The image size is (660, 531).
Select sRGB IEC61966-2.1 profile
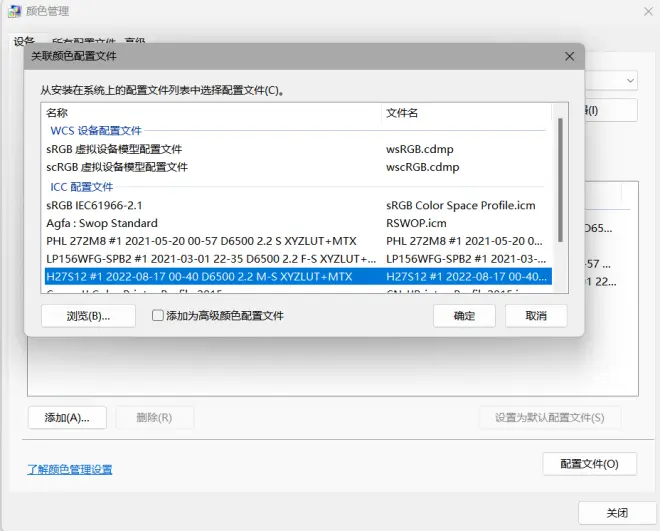(x=298, y=205)
